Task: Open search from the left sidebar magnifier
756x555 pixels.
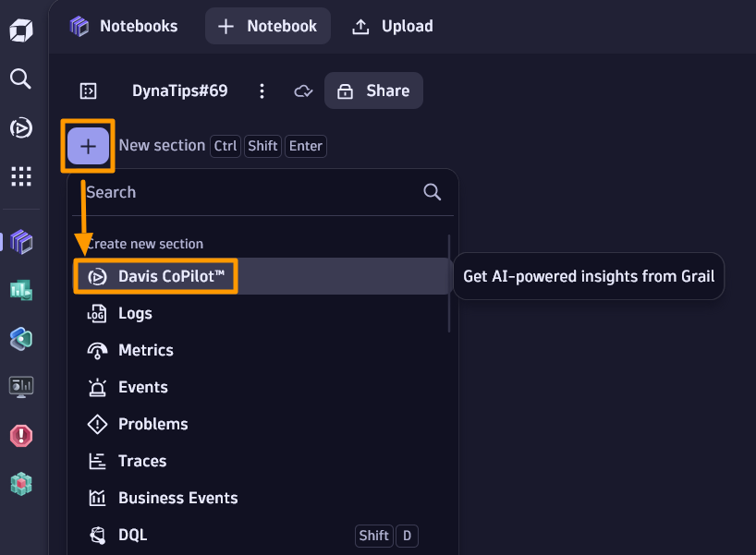Action: (20, 78)
